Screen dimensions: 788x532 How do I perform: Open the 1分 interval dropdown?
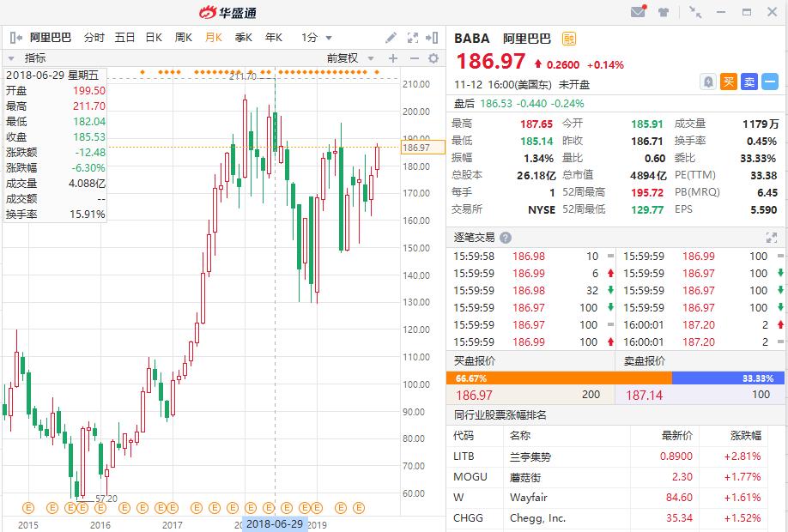tap(317, 38)
